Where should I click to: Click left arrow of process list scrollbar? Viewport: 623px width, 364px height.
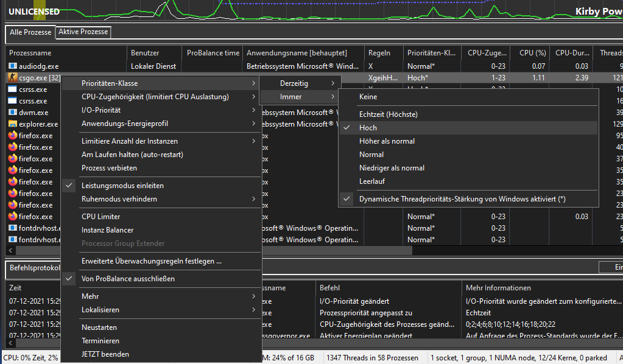click(x=11, y=250)
